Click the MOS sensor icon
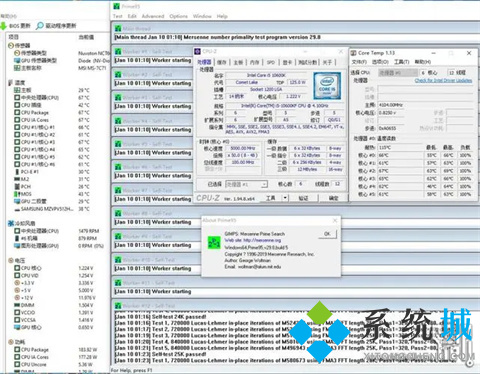 17,194
